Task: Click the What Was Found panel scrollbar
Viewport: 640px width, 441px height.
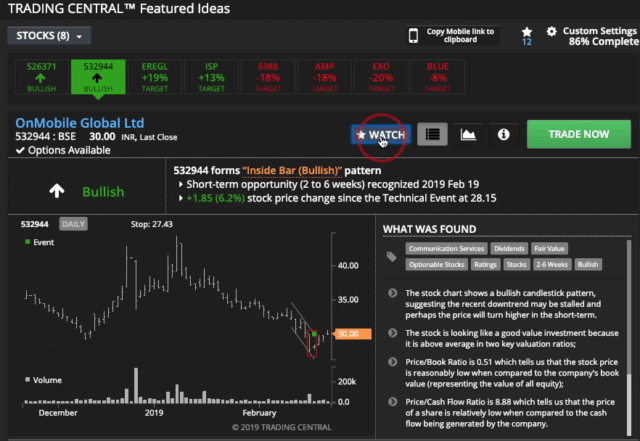Action: (629, 337)
